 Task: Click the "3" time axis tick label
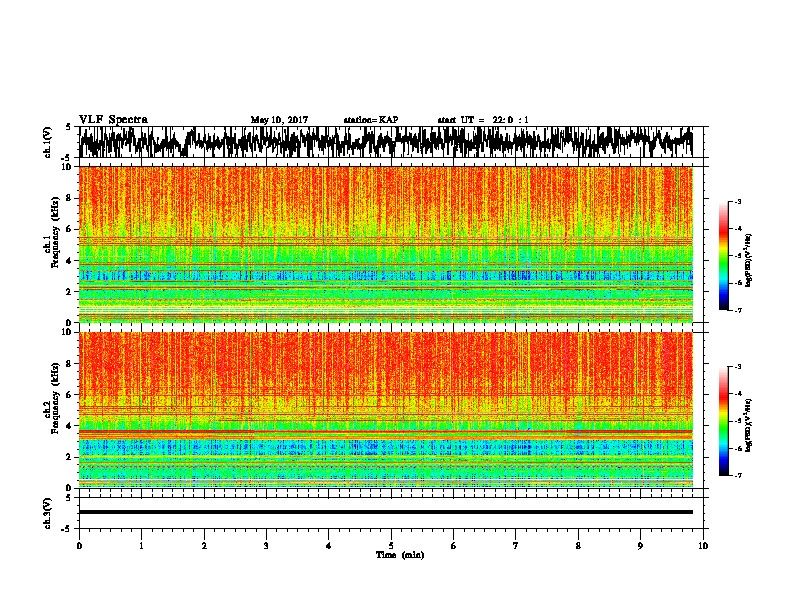click(x=266, y=546)
